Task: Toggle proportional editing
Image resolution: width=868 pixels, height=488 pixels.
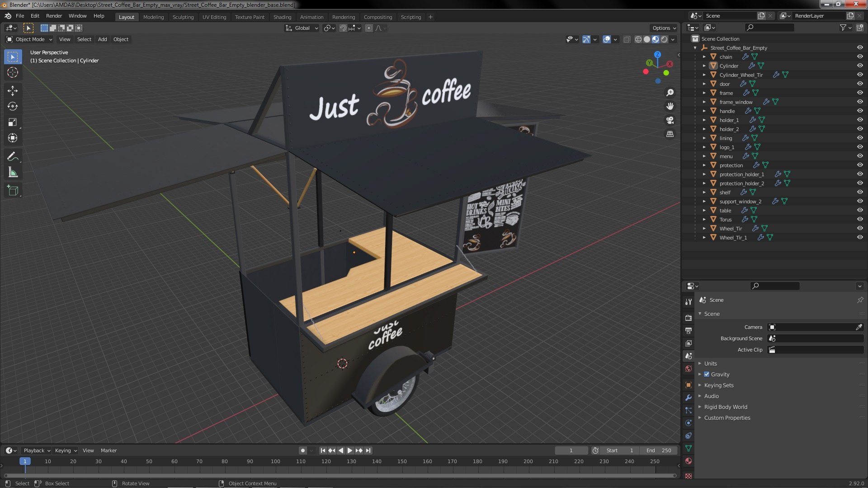Action: [x=369, y=28]
